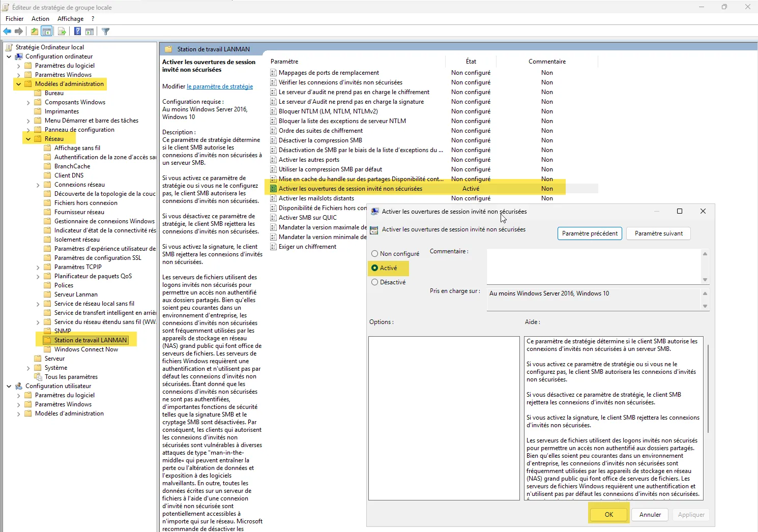Click the show/hide action pane icon
This screenshot has width=758, height=532.
[x=90, y=32]
